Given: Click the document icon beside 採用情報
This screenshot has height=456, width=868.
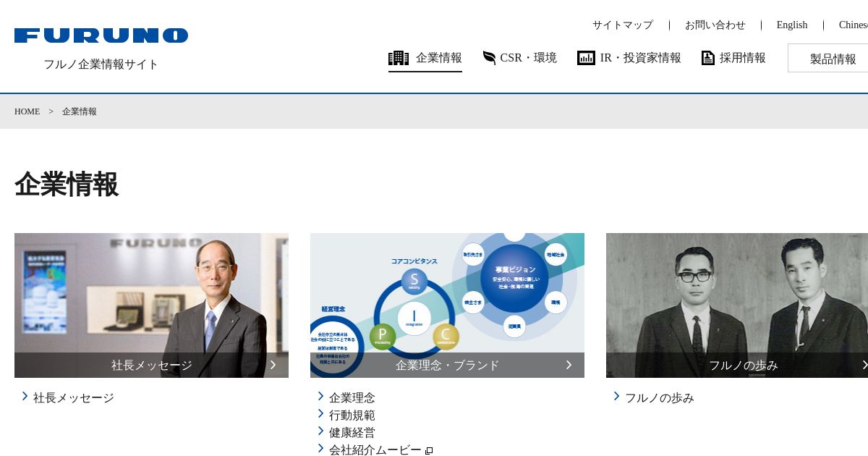Looking at the screenshot, I should (708, 58).
